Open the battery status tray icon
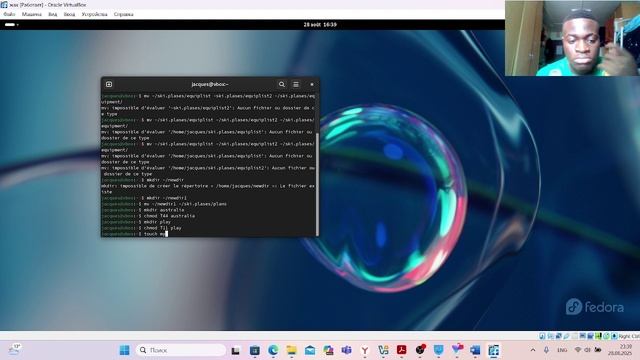The height and width of the screenshot is (360, 640). (x=598, y=350)
